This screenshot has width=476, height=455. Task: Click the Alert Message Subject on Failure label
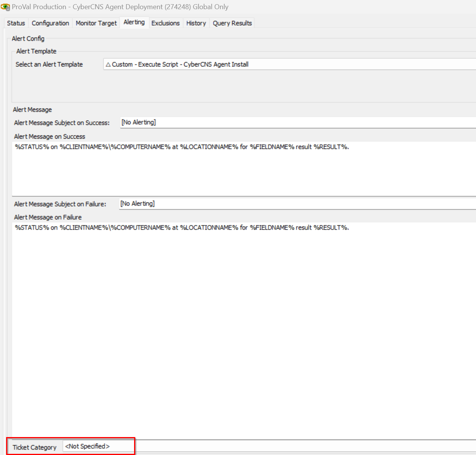coord(60,204)
